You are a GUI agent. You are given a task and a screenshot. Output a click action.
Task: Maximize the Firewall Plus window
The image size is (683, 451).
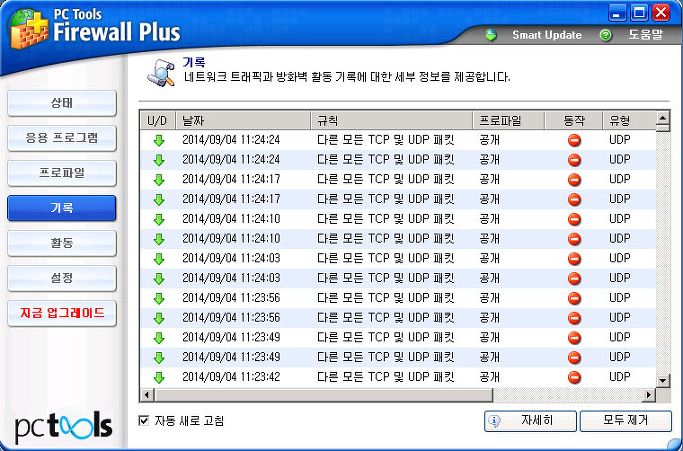tap(639, 13)
